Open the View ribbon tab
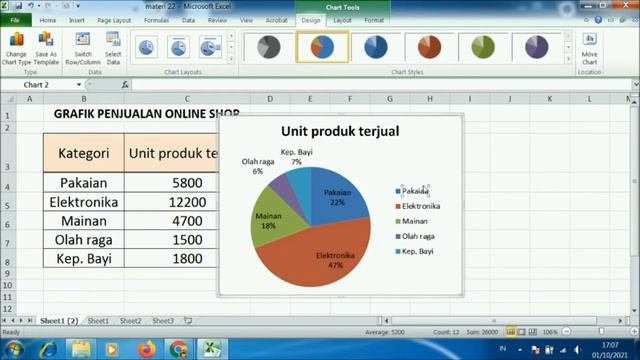 246,20
